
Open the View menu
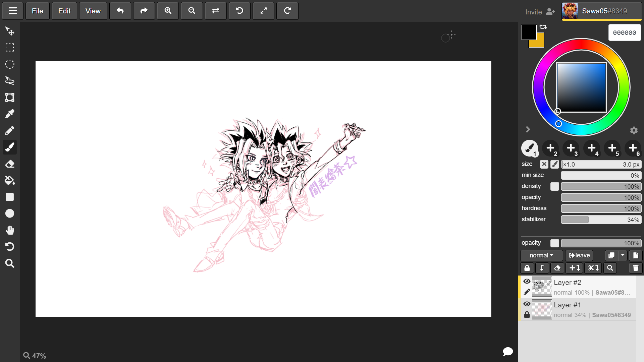pyautogui.click(x=93, y=11)
